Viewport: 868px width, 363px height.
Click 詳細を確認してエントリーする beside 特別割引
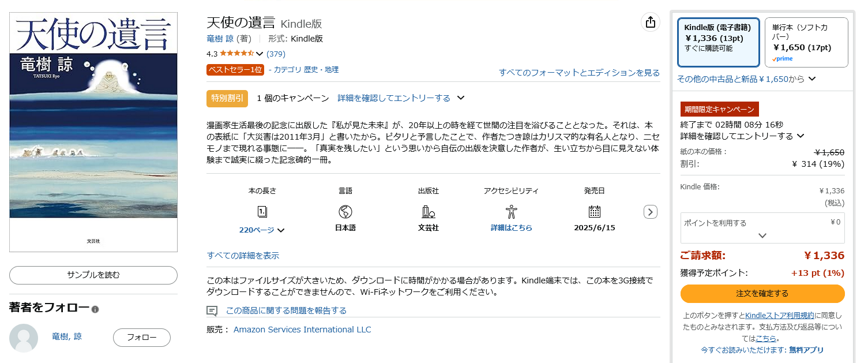click(x=394, y=98)
